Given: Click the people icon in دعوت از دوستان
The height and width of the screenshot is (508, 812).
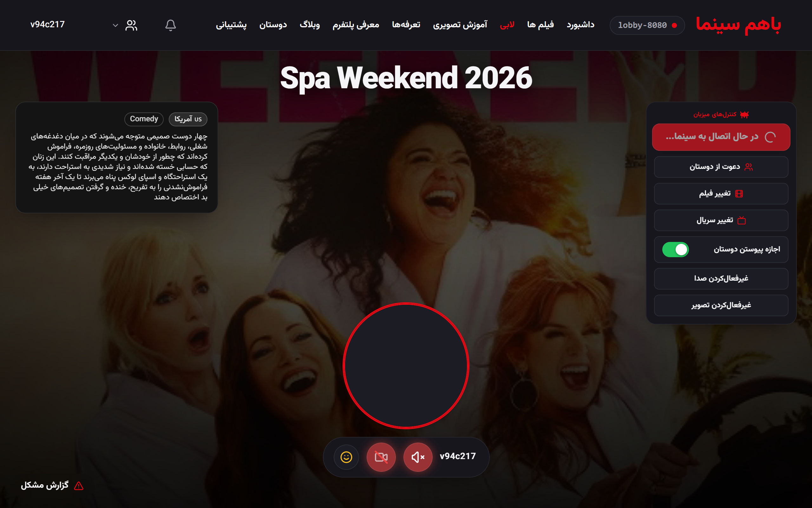Looking at the screenshot, I should (749, 167).
